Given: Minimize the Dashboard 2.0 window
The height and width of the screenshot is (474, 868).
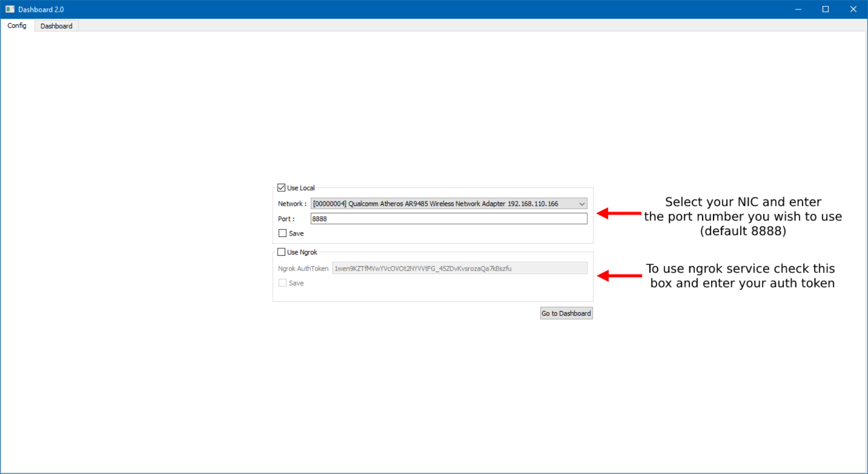Looking at the screenshot, I should click(x=798, y=9).
